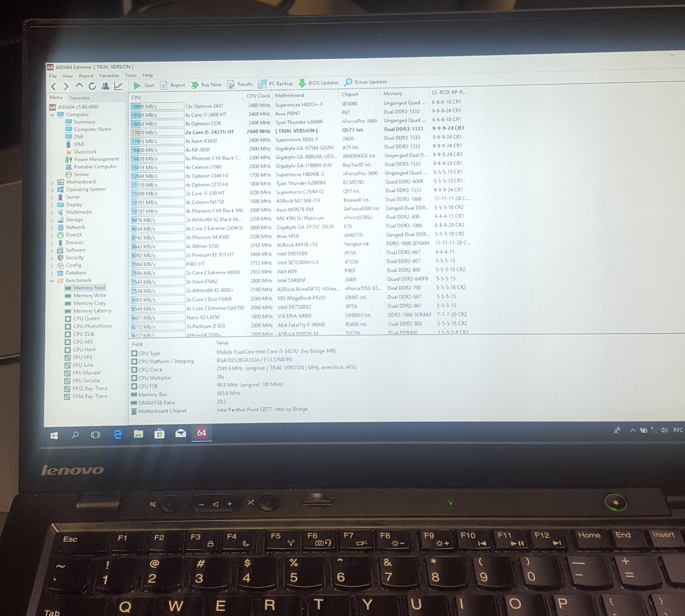The height and width of the screenshot is (616, 685).
Task: Start the benchmark with Start button
Action: 144,85
